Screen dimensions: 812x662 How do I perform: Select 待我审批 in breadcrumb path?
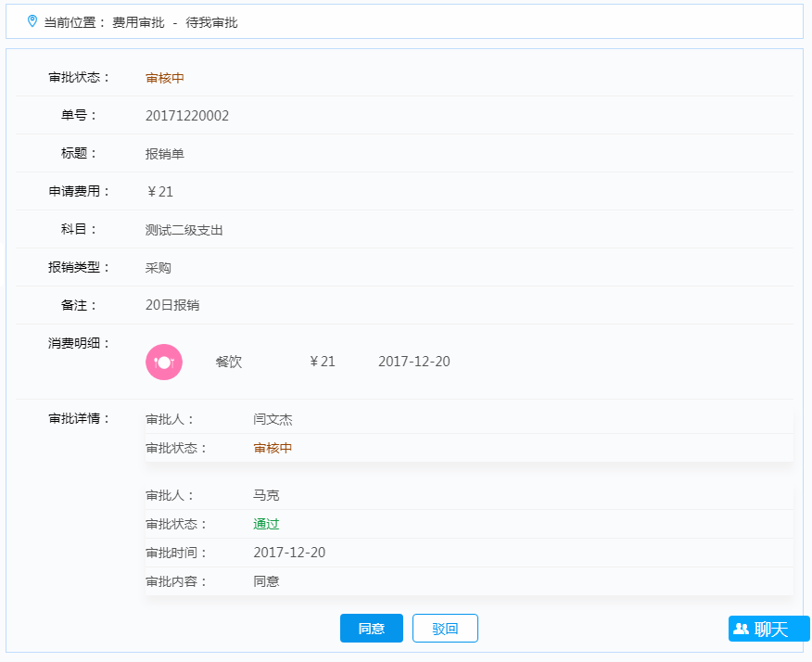click(x=211, y=22)
